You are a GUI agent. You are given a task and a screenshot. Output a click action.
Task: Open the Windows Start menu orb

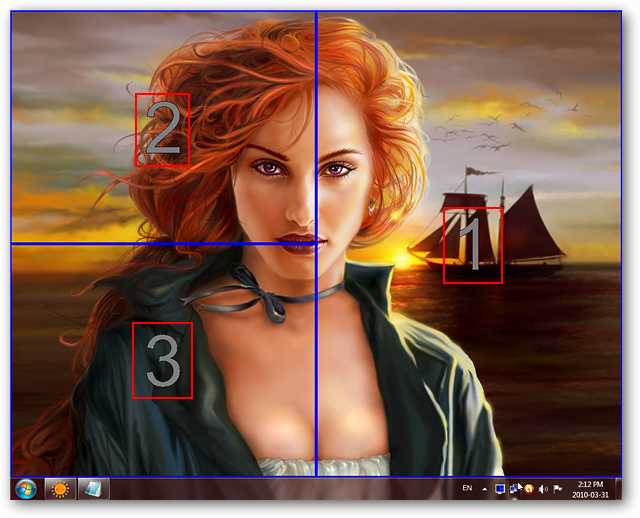point(25,489)
